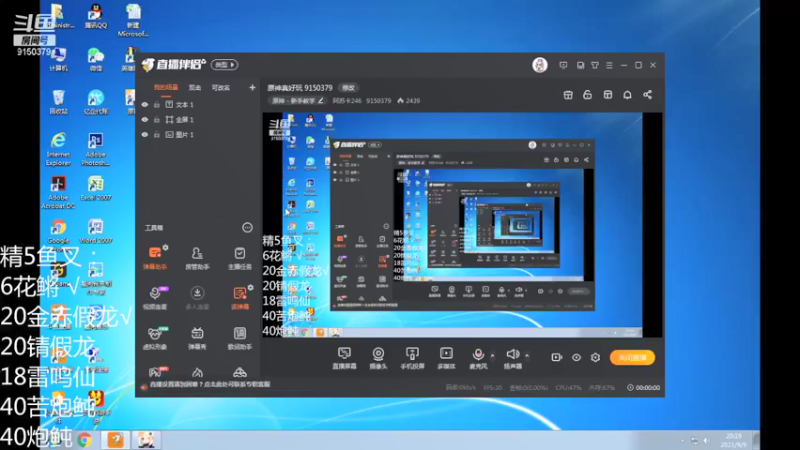This screenshot has height=450, width=800.
Task: Click the orange 直播伴侣 taskbar icon
Action: pyautogui.click(x=115, y=439)
